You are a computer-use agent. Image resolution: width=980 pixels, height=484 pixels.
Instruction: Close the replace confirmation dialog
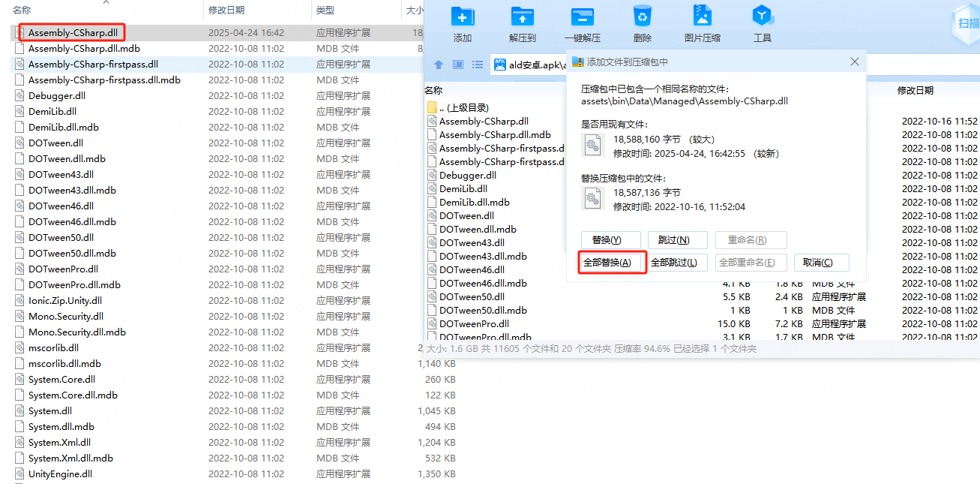tap(854, 62)
